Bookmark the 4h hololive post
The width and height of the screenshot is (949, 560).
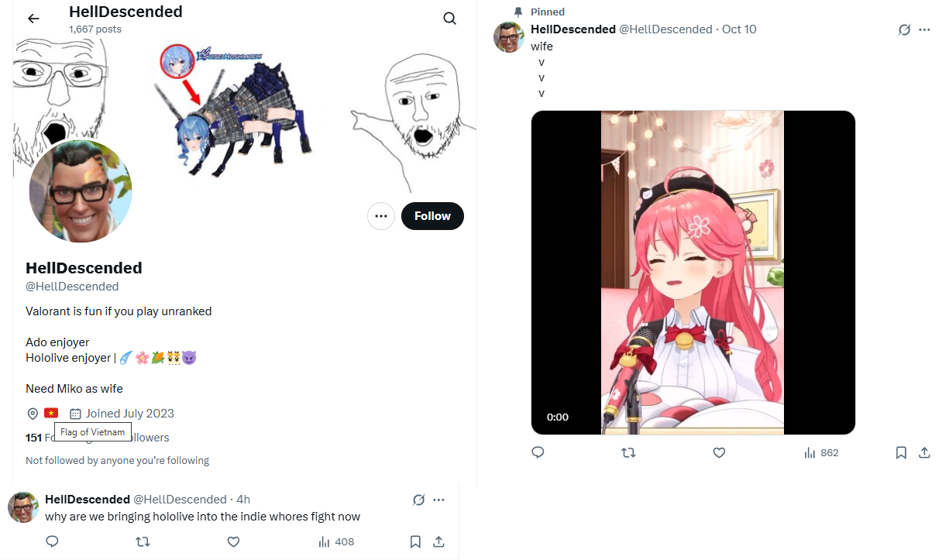(x=415, y=541)
